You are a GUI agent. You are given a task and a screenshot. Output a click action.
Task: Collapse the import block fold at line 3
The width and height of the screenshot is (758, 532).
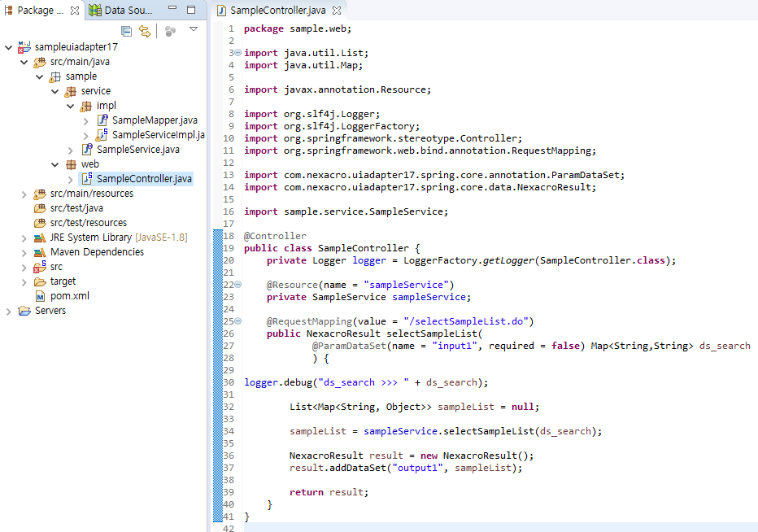click(237, 53)
